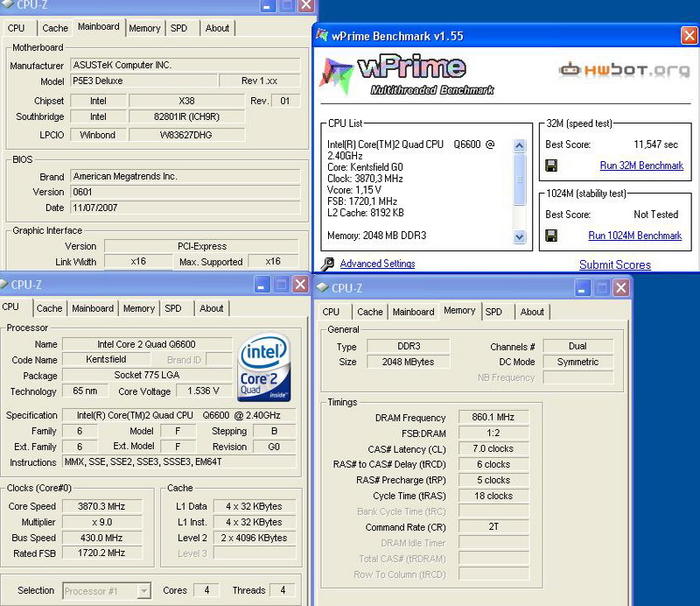Click the Manufacturer field ASUSTeK Computer INC.
The image size is (700, 606).
point(185,66)
